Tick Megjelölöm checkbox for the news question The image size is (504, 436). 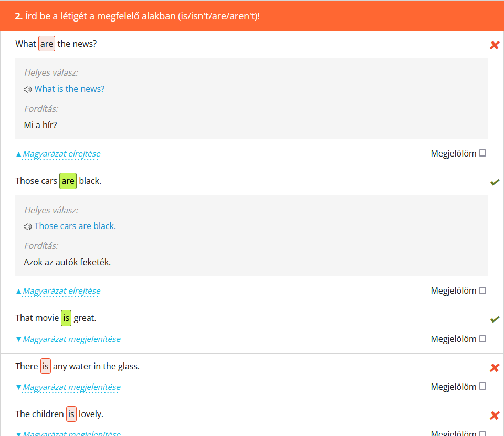click(482, 153)
